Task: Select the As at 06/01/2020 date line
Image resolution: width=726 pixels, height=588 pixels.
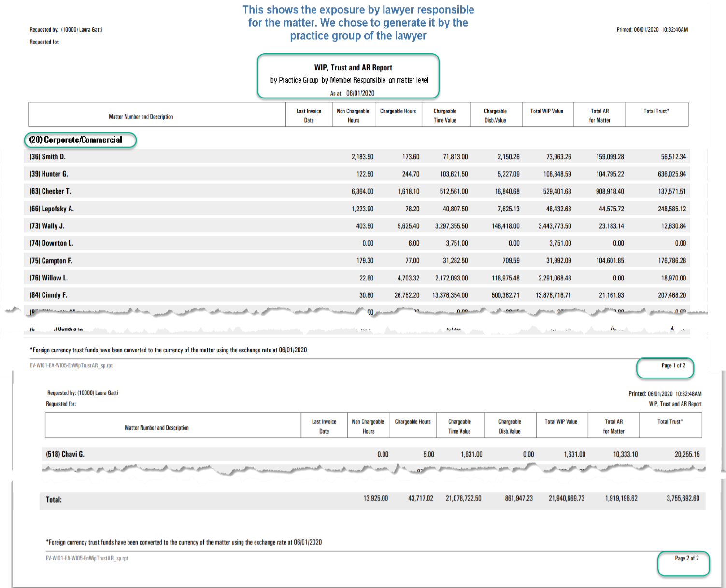Action: pos(352,93)
